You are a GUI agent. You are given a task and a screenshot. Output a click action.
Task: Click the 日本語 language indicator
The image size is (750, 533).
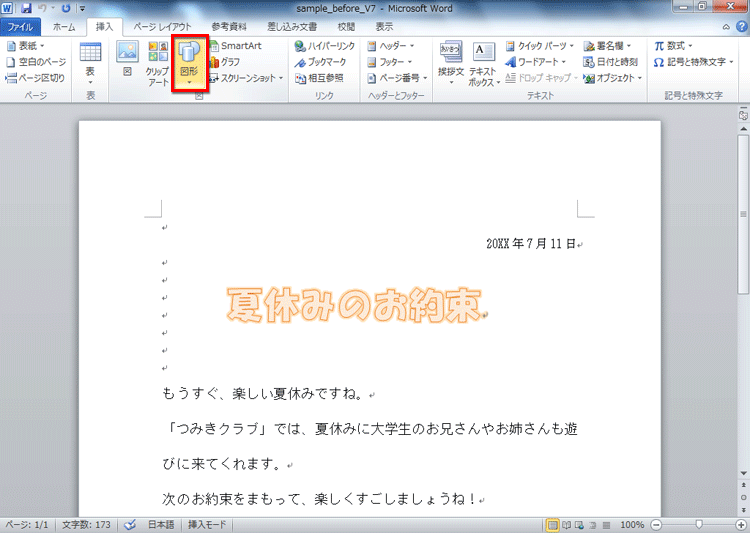161,525
